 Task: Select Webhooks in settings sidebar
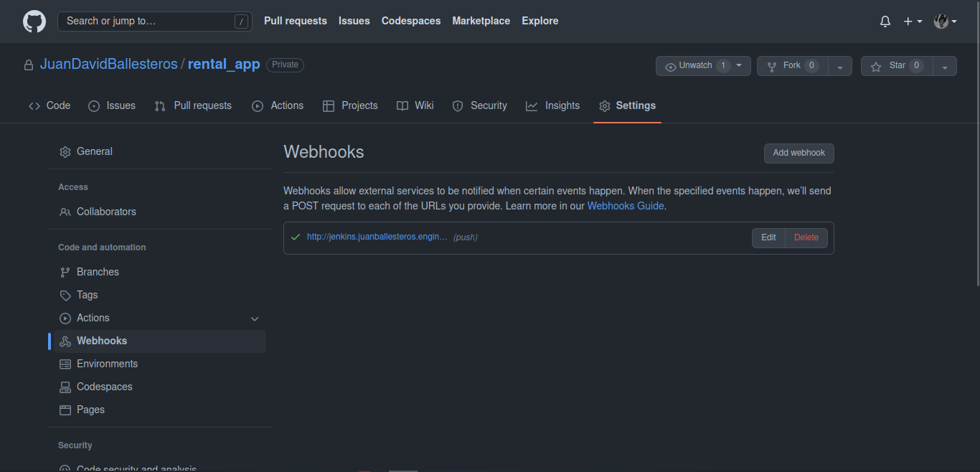(160, 341)
